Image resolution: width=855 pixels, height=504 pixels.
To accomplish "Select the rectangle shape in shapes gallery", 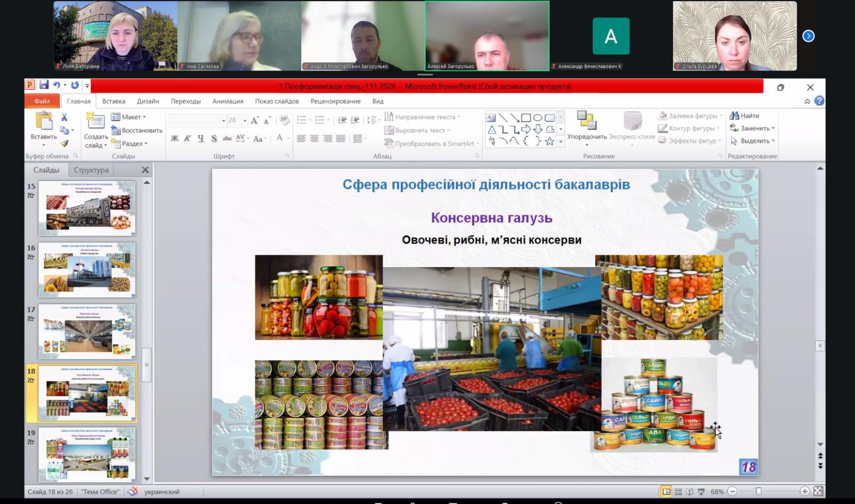I will [526, 117].
